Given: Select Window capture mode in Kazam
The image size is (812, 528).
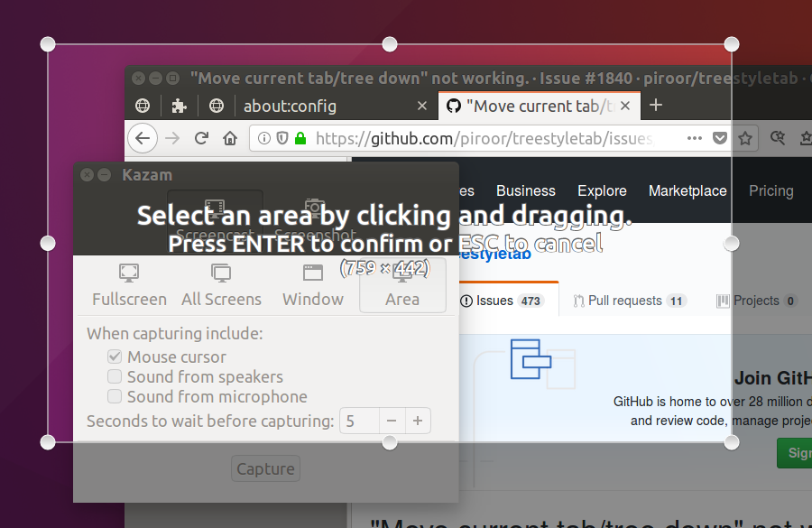Looking at the screenshot, I should point(313,285).
